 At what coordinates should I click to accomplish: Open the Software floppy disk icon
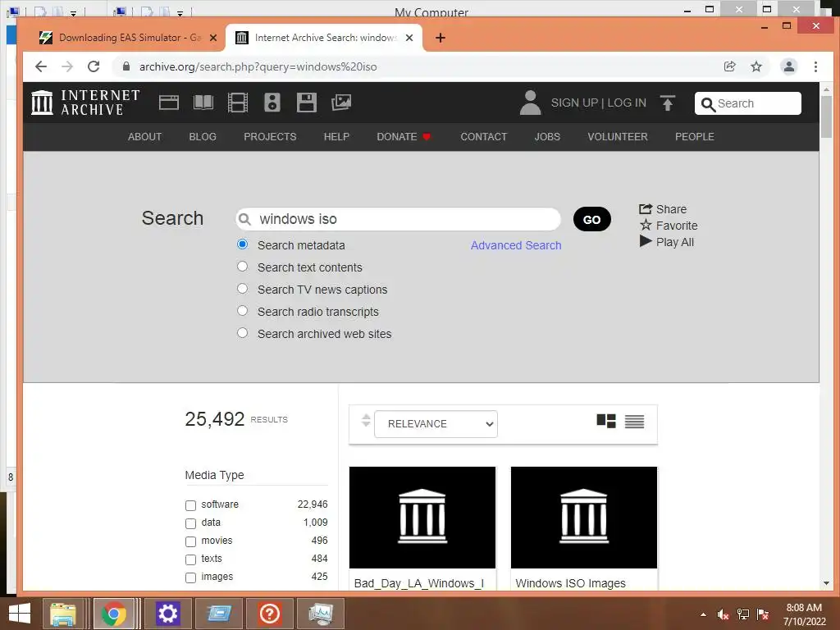307,103
